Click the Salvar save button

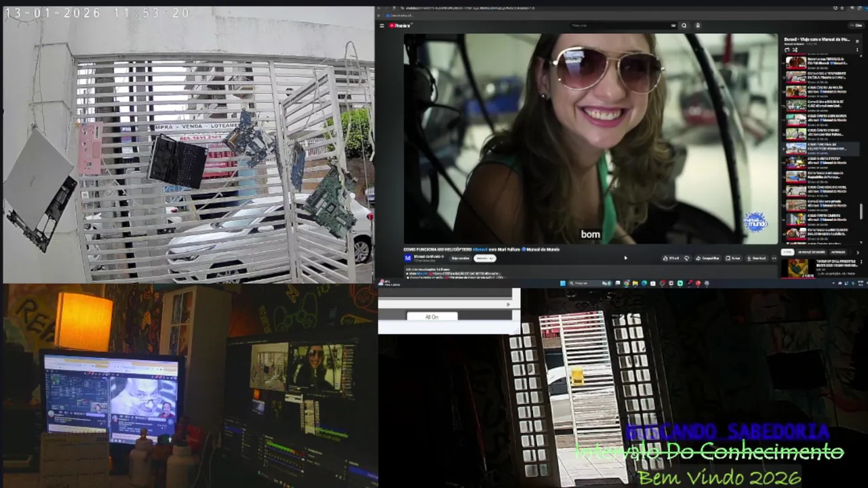pyautogui.click(x=733, y=258)
